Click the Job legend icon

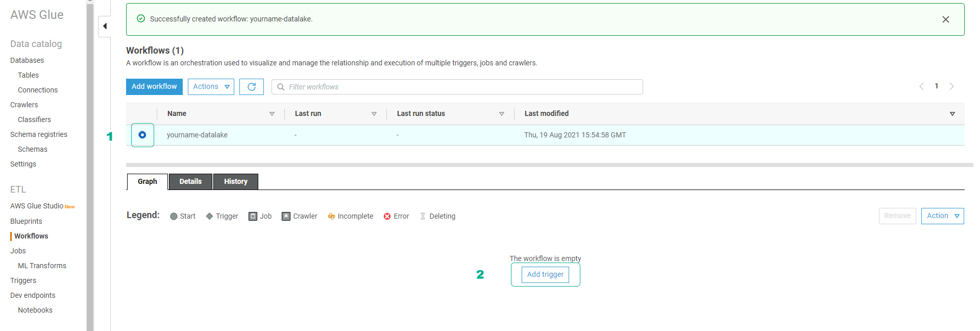tap(253, 216)
